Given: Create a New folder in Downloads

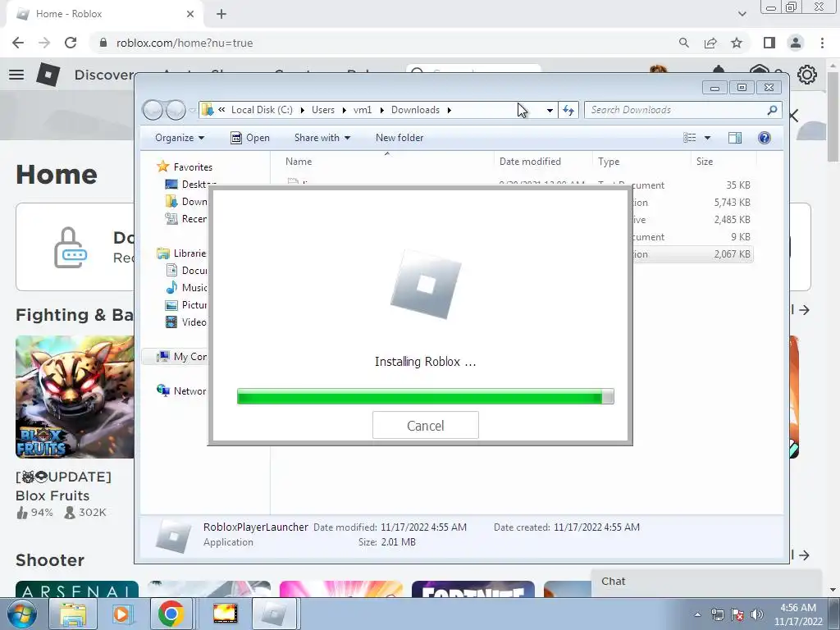Looking at the screenshot, I should pos(399,138).
